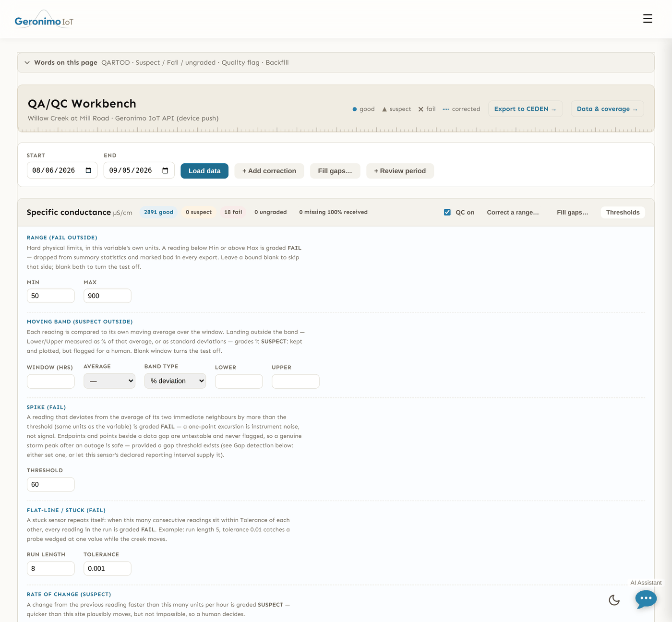Edit the Spike Threshold field
This screenshot has height=622, width=672.
pyautogui.click(x=51, y=484)
